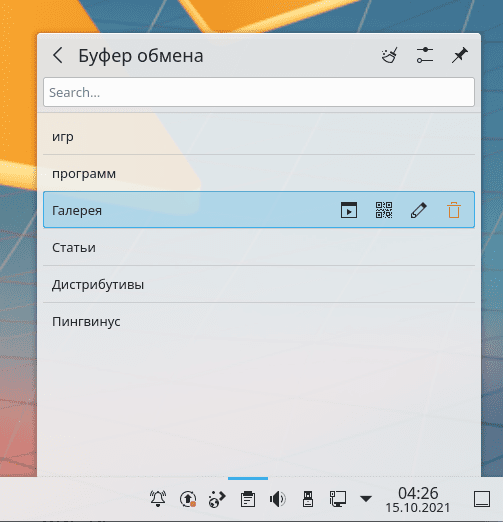Select the программ clipboard entry
This screenshot has width=503, height=522.
[x=259, y=173]
